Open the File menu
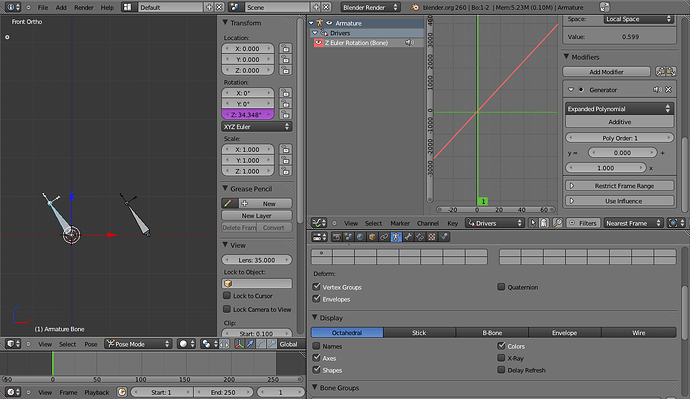Screen dimensions: 690x399 (43, 7)
